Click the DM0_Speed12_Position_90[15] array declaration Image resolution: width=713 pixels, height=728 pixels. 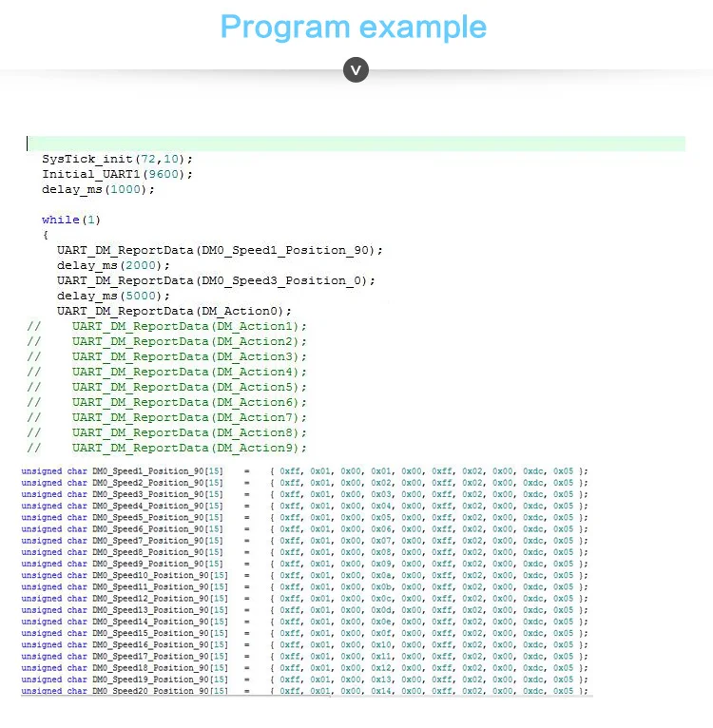point(305,599)
